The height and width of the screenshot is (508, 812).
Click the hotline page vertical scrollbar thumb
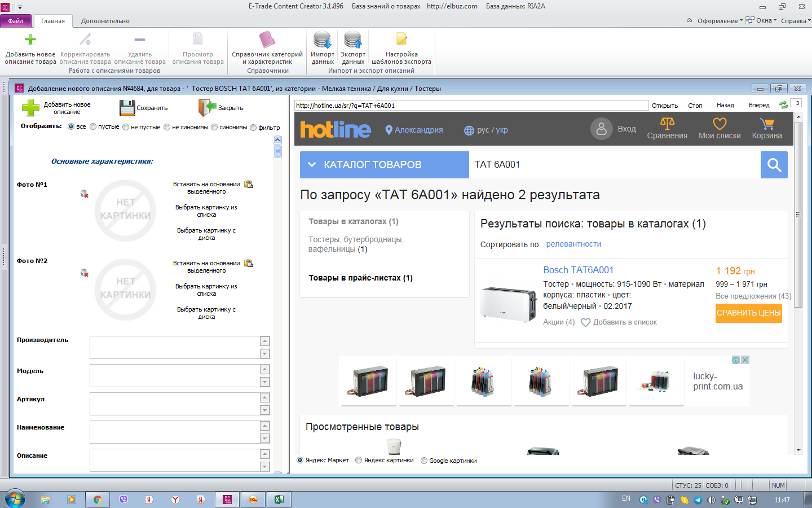(x=798, y=214)
